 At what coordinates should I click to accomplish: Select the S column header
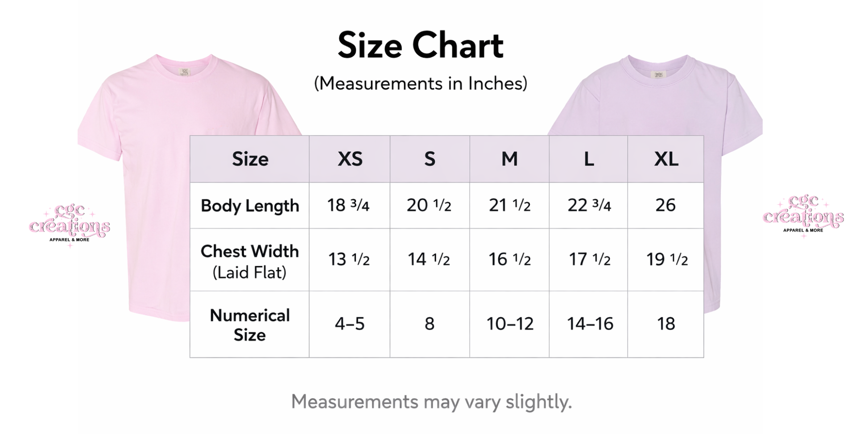pos(430,159)
